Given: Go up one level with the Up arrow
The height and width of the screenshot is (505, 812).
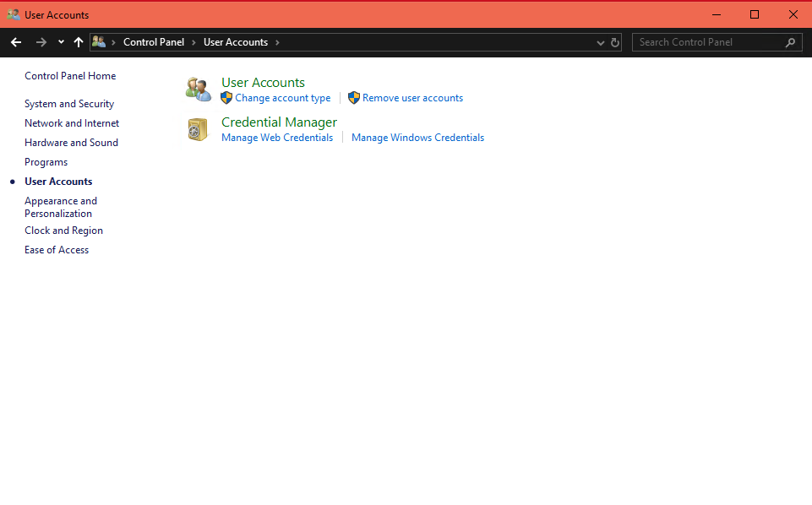Looking at the screenshot, I should pyautogui.click(x=79, y=42).
